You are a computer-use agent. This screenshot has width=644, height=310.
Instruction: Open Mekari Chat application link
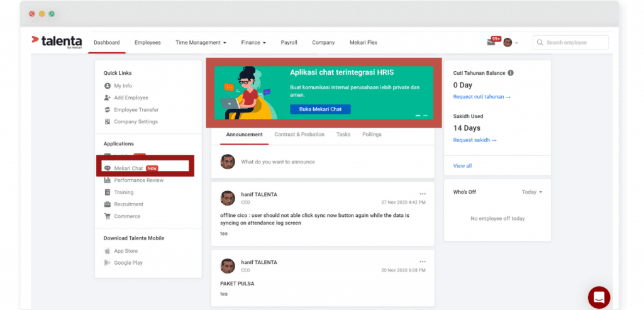[x=128, y=169]
